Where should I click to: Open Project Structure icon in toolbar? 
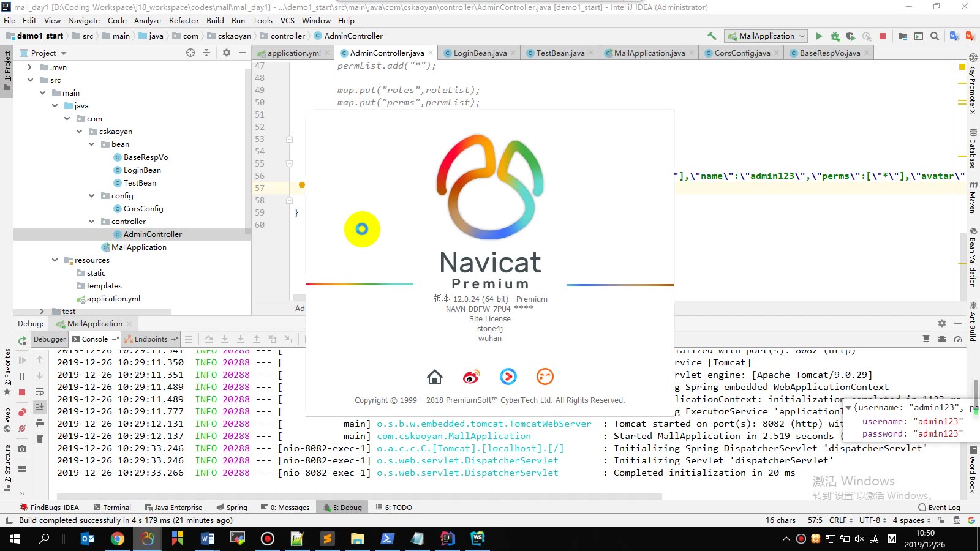[903, 36]
